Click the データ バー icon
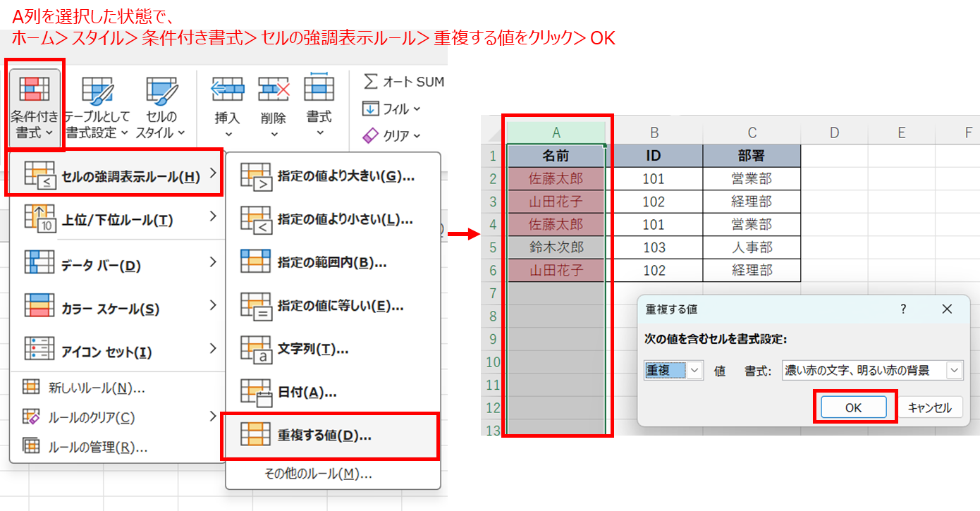This screenshot has height=511, width=980. (x=39, y=263)
